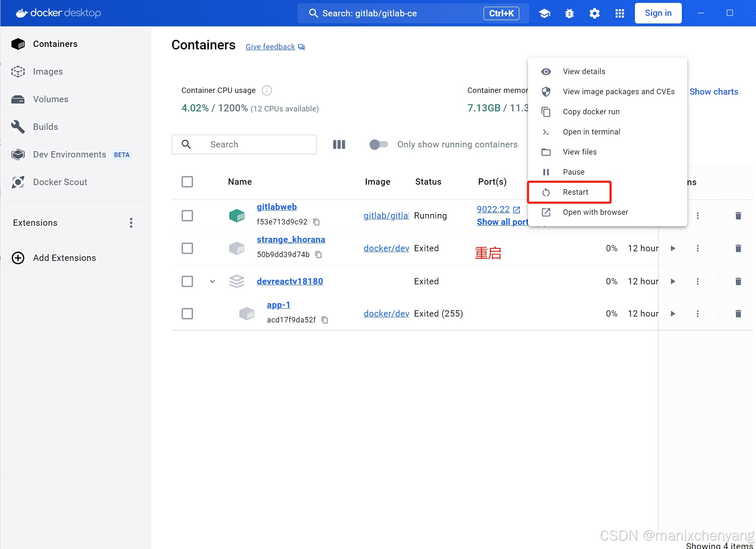Toggle Only show running containers
This screenshot has height=549, width=756.
378,144
